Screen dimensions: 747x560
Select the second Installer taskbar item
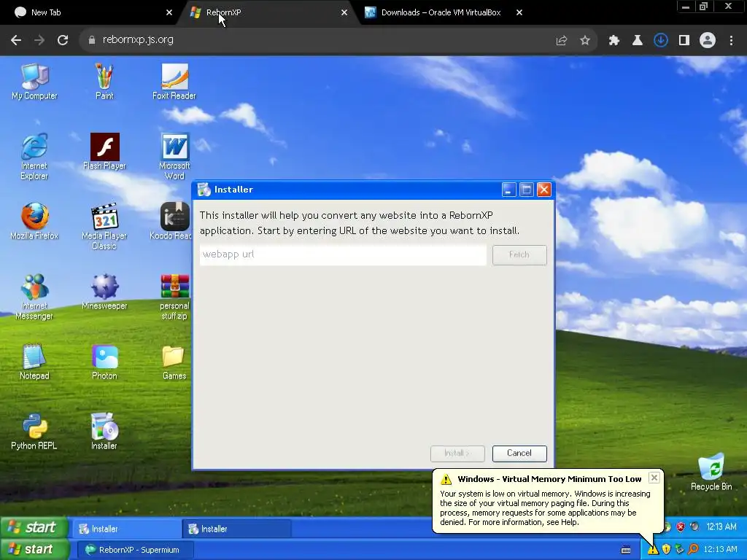(236, 529)
